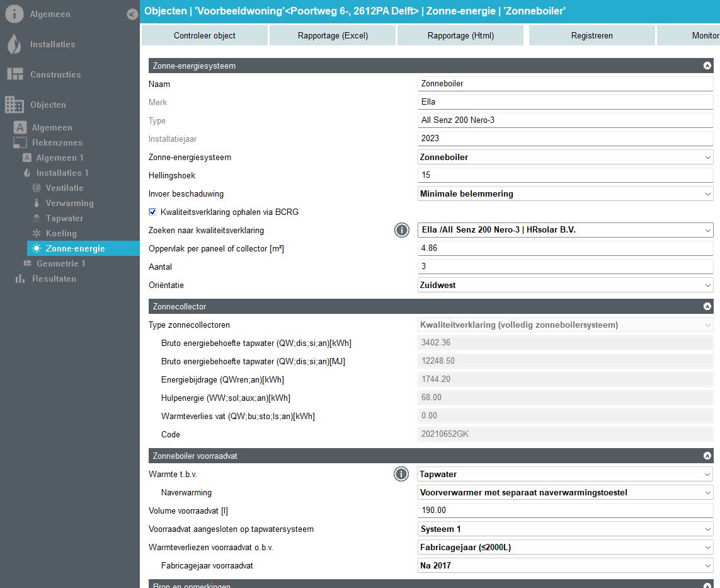Click the Controleer object button
Image resolution: width=720 pixels, height=588 pixels.
click(204, 35)
